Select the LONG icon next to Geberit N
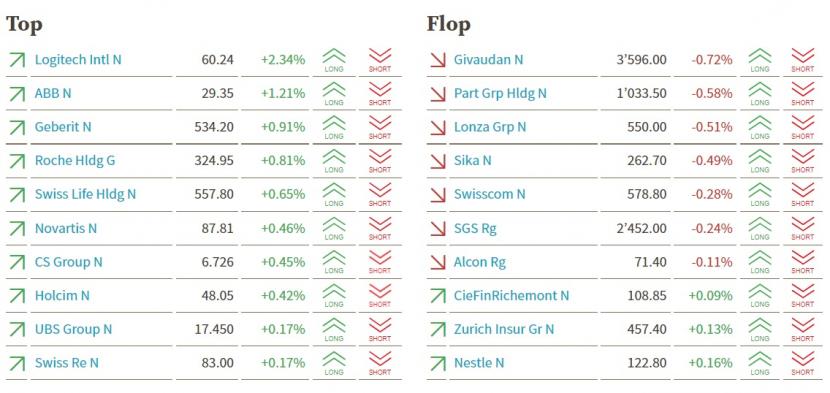 (333, 128)
